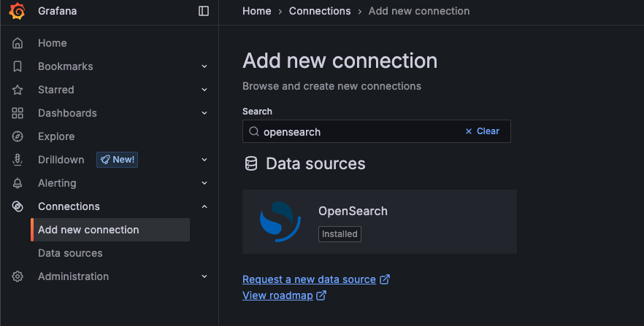Collapse the Connections section chevron
The image size is (644, 326).
[x=204, y=206]
